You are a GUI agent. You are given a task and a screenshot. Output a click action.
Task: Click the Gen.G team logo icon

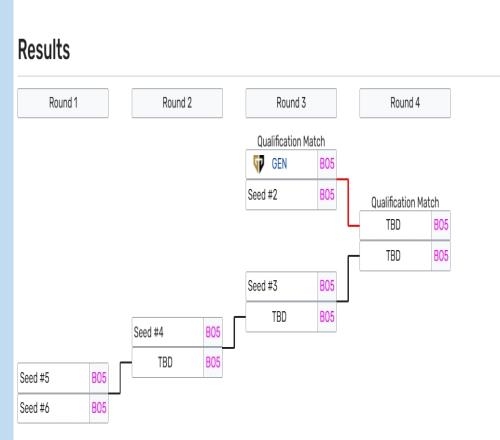click(x=258, y=164)
